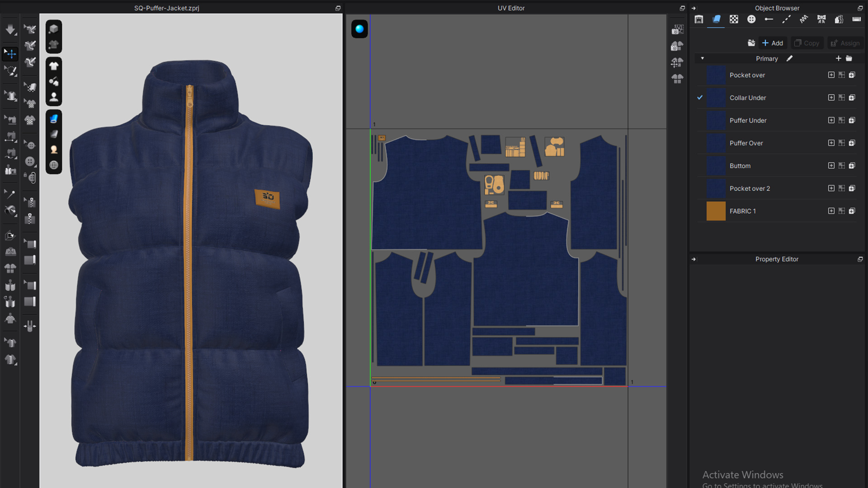
Task: Open the Fabric tab in Object Browser
Action: pos(716,19)
